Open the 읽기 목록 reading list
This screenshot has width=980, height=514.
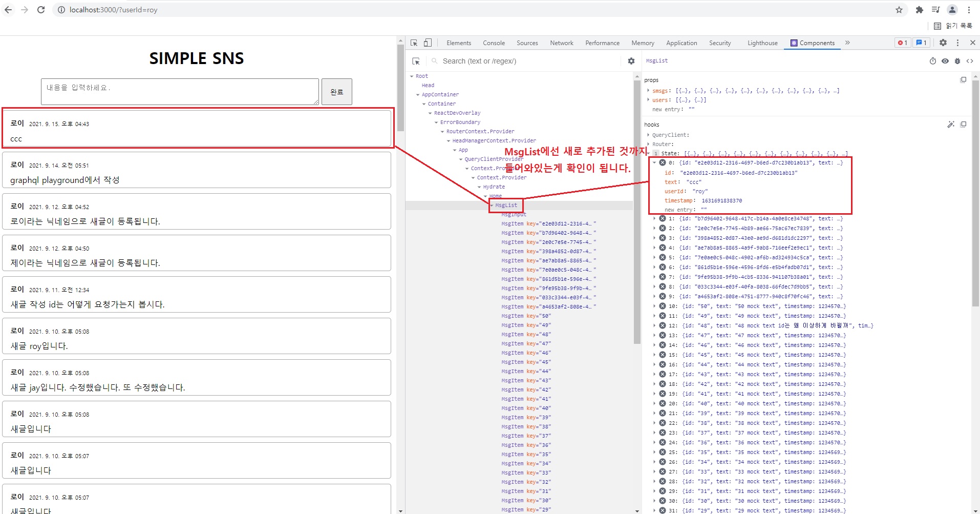coord(953,26)
